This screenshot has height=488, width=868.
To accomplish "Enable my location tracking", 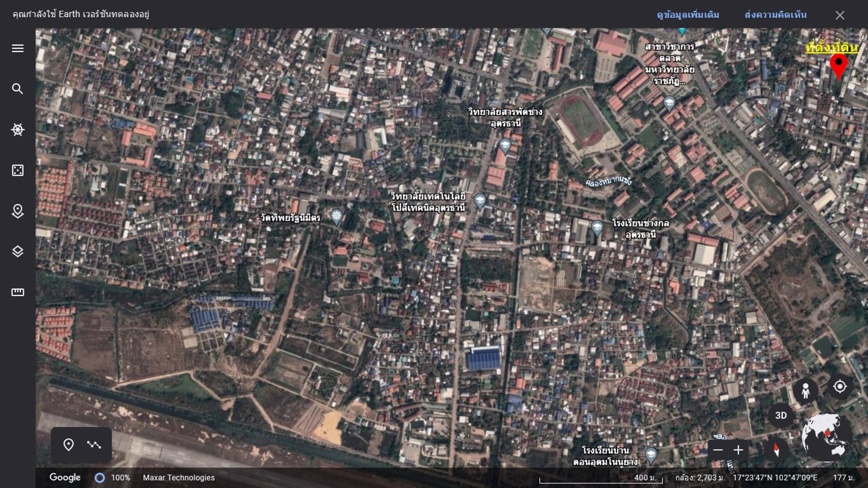I will click(x=840, y=386).
